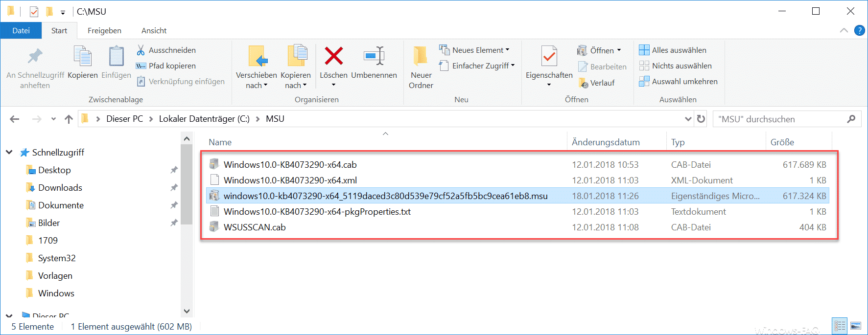Sort by the Größe column

point(782,142)
